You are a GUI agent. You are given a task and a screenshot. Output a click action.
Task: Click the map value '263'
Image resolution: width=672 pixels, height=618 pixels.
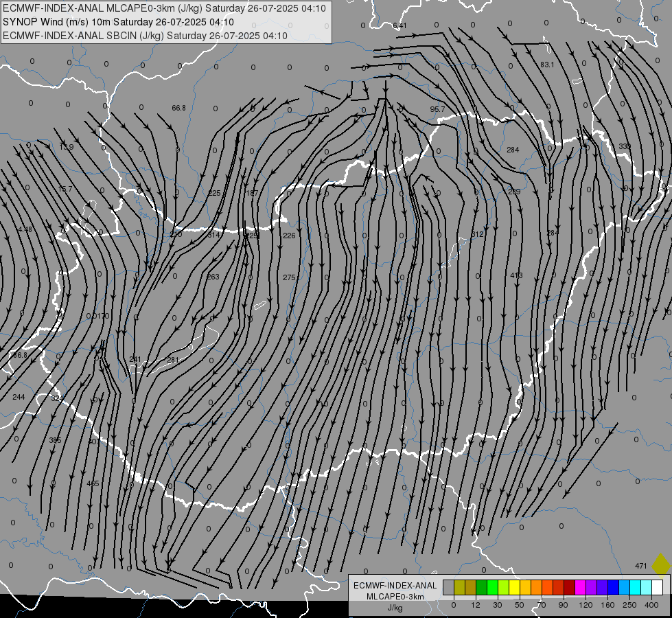[213, 277]
